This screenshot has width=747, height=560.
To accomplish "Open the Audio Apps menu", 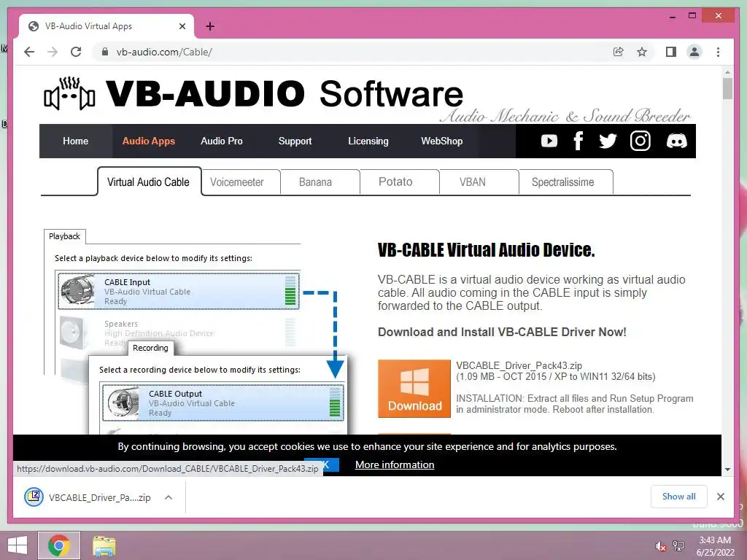I will click(149, 141).
